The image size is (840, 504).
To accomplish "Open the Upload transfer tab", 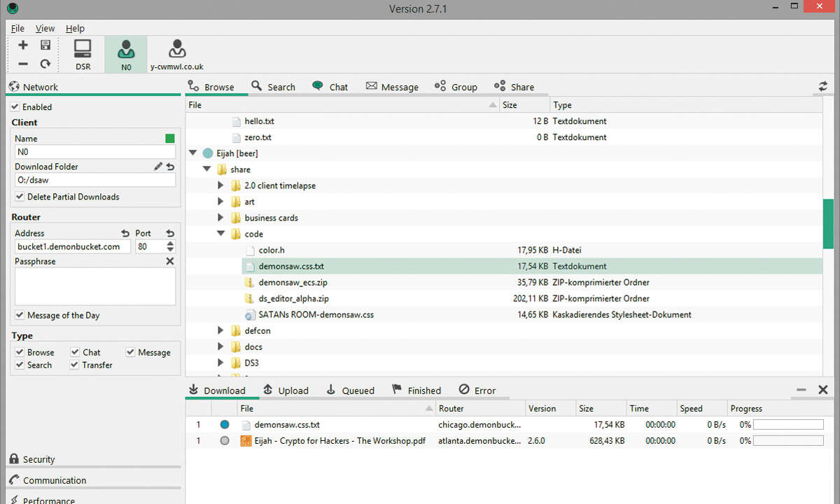I will pos(286,390).
